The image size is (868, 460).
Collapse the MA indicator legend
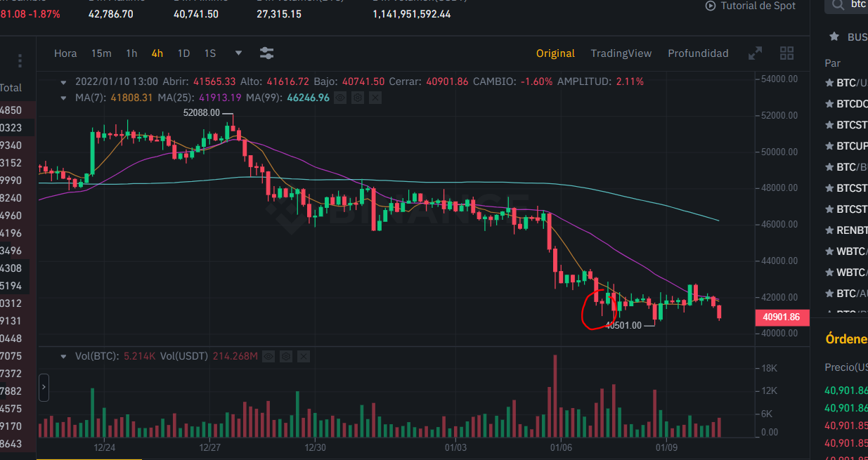click(x=65, y=98)
